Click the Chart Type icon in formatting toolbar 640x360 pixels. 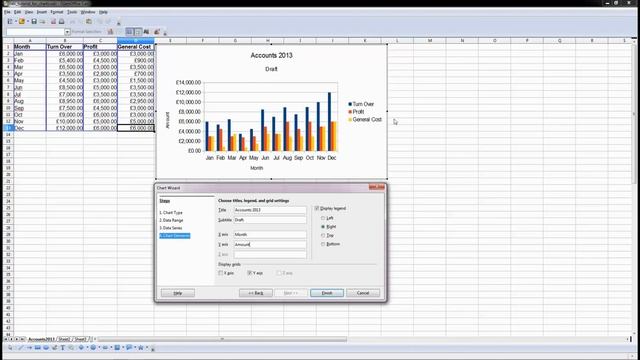tap(110, 31)
